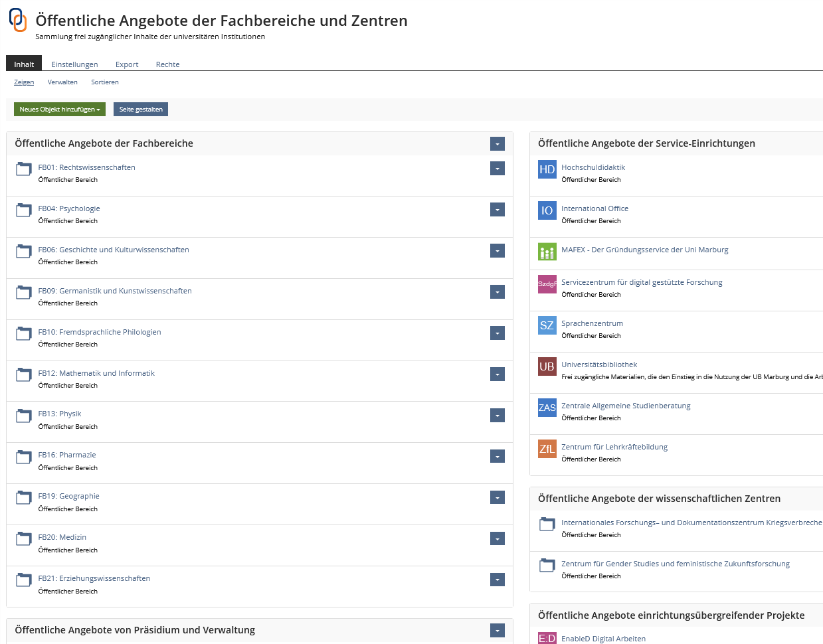The image size is (823, 644).
Task: Open Zentrum für Gender Studies link
Action: [675, 564]
